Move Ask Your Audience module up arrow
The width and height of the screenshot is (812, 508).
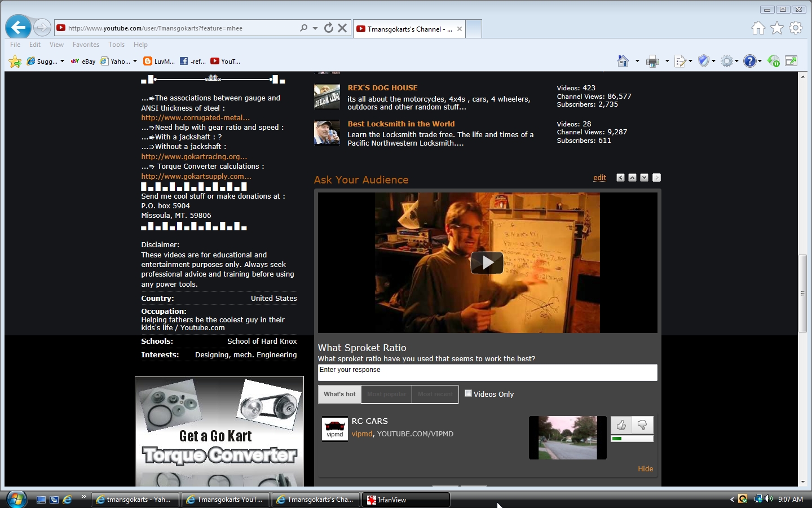tap(632, 178)
